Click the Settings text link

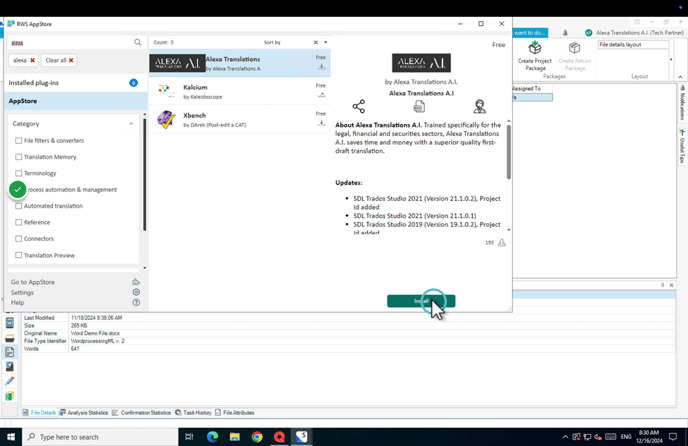click(x=22, y=292)
